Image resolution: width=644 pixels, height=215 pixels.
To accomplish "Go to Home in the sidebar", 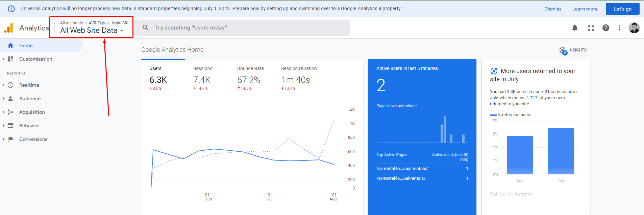I will tap(41, 45).
